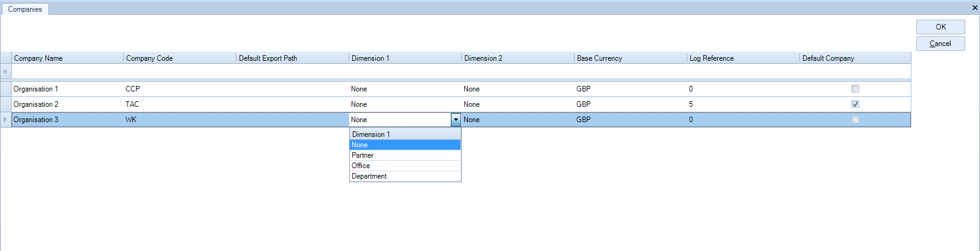Click Dimension 2 cell for Organisation 2
980x251 pixels.
point(518,104)
